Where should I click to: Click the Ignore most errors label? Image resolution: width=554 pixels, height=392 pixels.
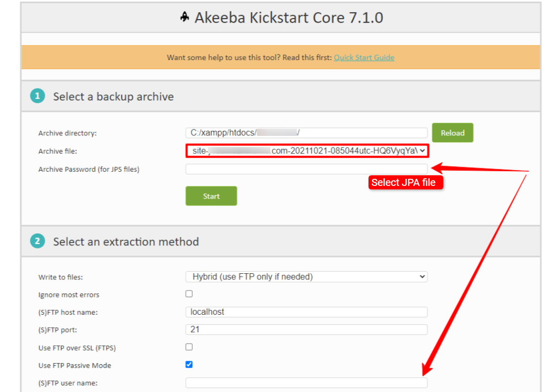(69, 295)
